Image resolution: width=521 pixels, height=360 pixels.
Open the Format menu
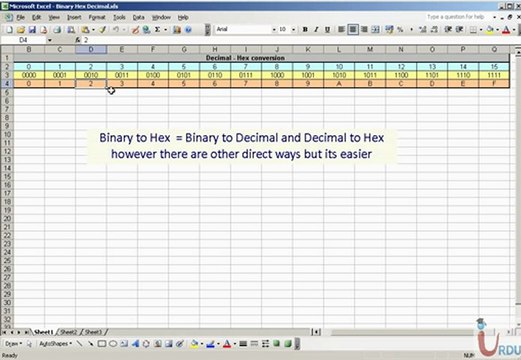(x=97, y=17)
